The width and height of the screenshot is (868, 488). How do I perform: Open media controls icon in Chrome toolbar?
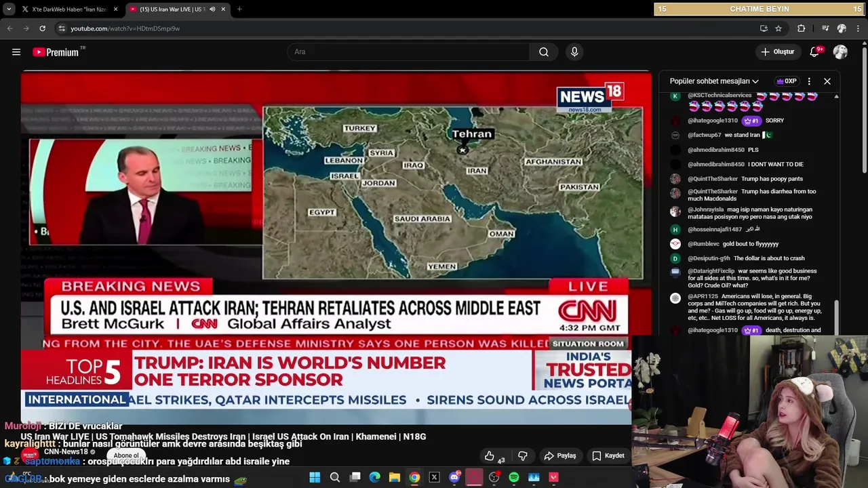click(x=825, y=28)
